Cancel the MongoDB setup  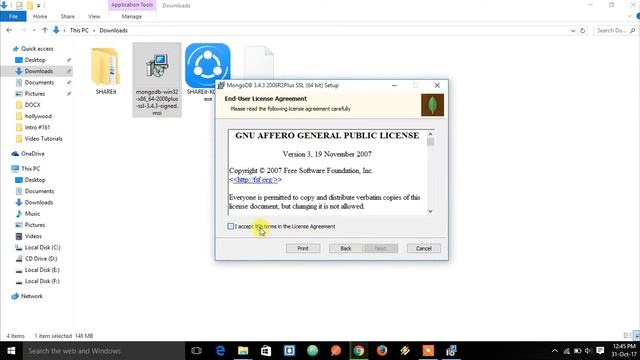(x=424, y=248)
